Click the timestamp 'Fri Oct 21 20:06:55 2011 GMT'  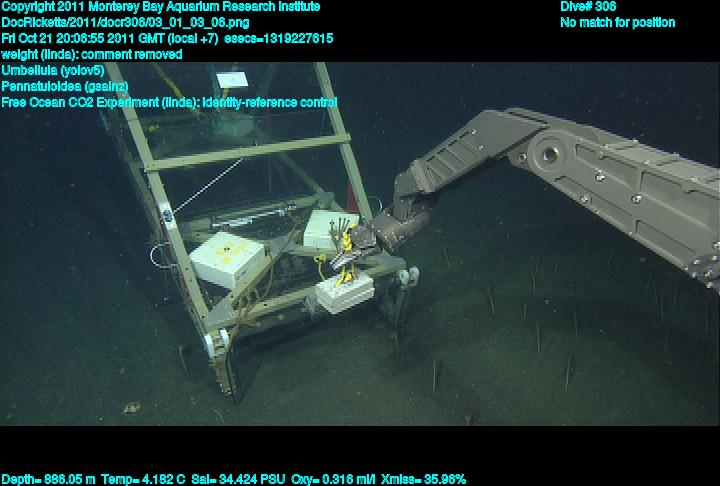83,38
